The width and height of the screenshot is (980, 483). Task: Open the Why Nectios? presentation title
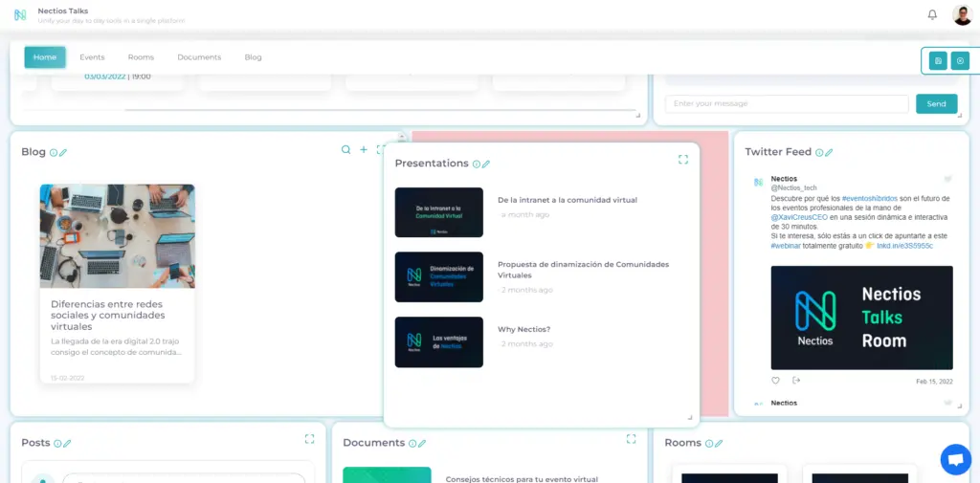(x=523, y=329)
